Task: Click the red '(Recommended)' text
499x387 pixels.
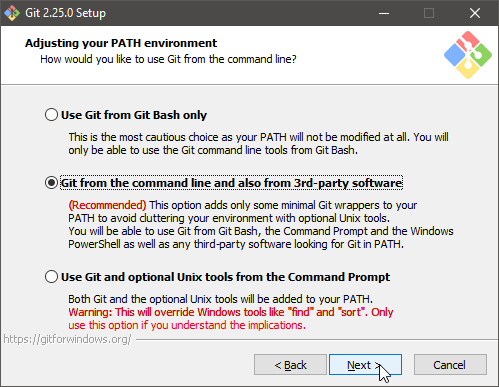Action: [x=107, y=205]
